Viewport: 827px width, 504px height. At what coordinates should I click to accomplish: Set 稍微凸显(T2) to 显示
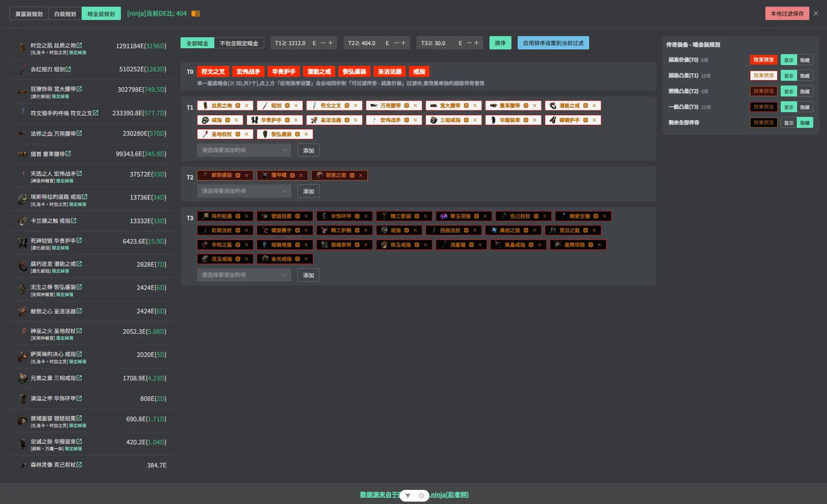click(x=789, y=91)
